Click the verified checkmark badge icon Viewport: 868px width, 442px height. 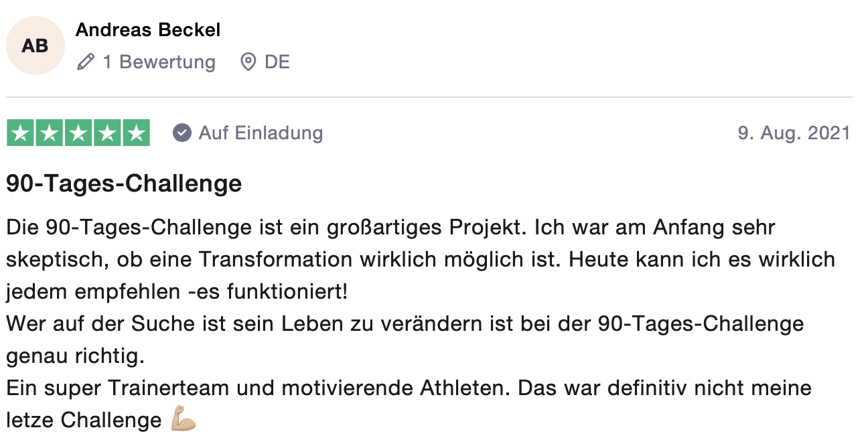coord(182,133)
